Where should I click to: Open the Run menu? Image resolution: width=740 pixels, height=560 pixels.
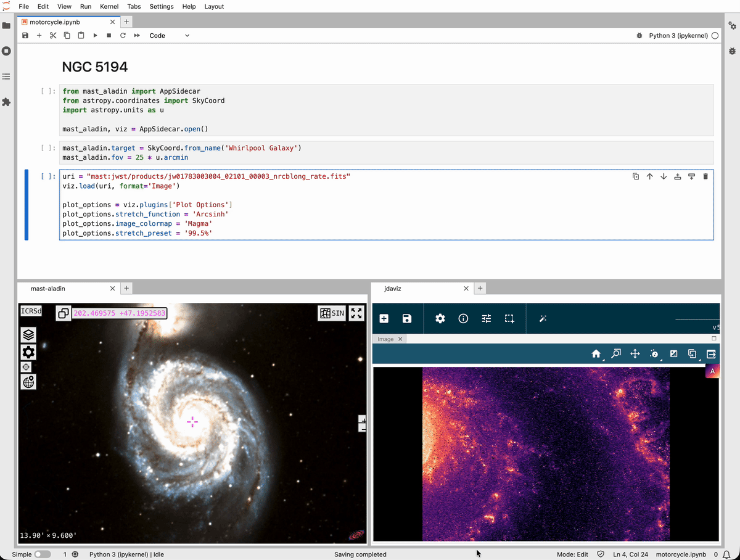[x=86, y=6]
